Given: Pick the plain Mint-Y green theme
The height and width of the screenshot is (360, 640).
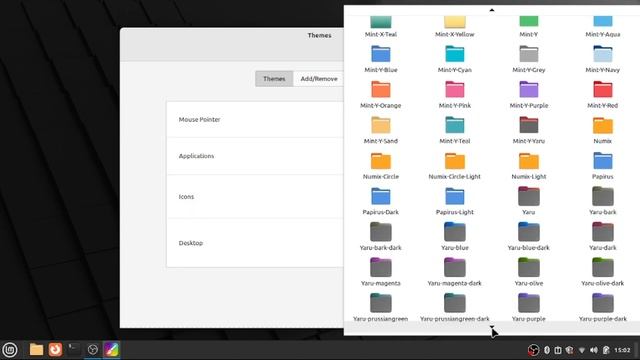Looking at the screenshot, I should pos(529,27).
